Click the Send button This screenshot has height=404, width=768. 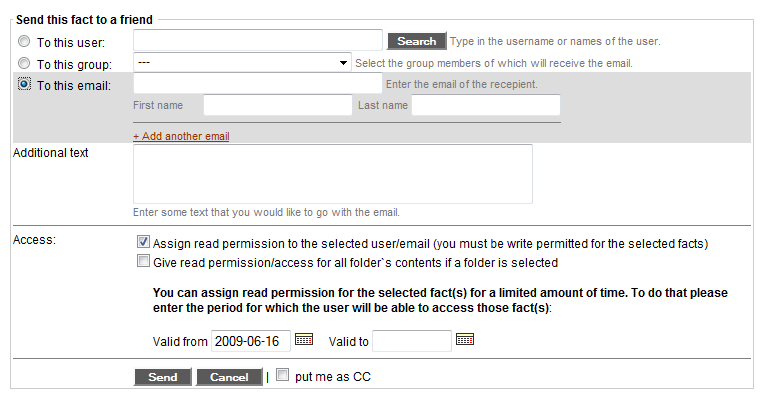(162, 377)
